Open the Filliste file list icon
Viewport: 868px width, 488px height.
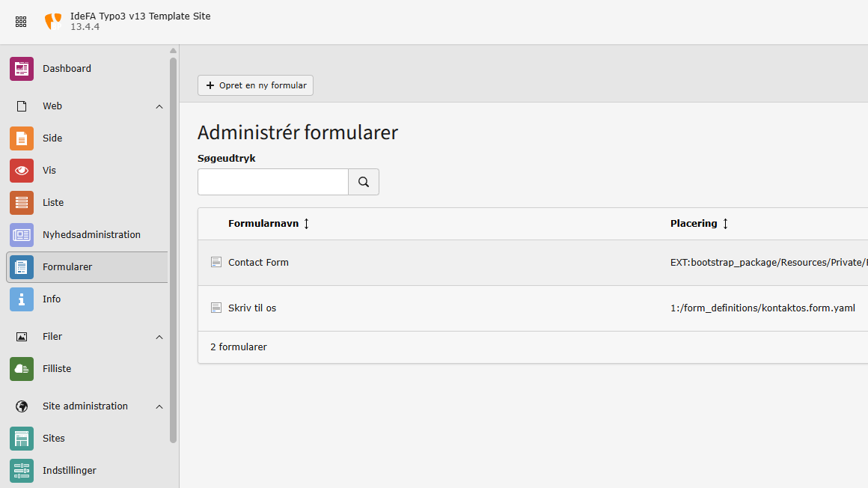coord(22,369)
